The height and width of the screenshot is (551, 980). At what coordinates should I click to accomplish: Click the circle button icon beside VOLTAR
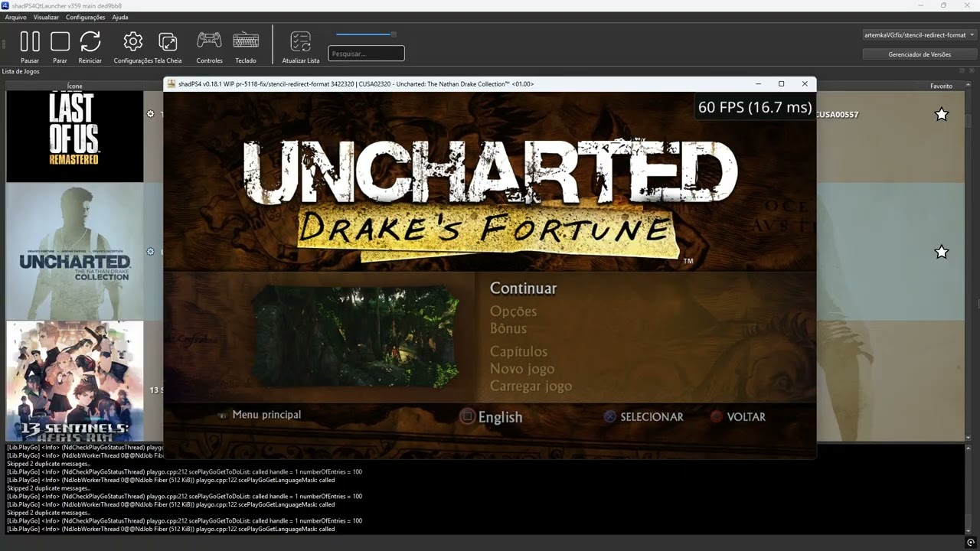pos(716,417)
